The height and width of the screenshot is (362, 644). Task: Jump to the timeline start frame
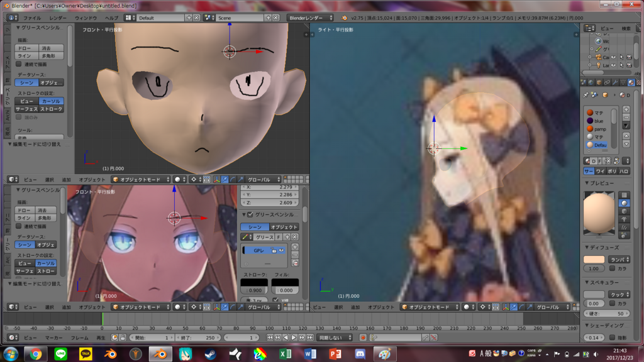pyautogui.click(x=270, y=337)
